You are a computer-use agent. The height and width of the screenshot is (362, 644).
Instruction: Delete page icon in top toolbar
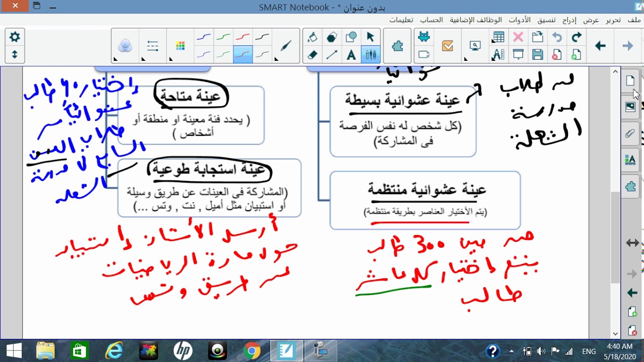pyautogui.click(x=557, y=55)
